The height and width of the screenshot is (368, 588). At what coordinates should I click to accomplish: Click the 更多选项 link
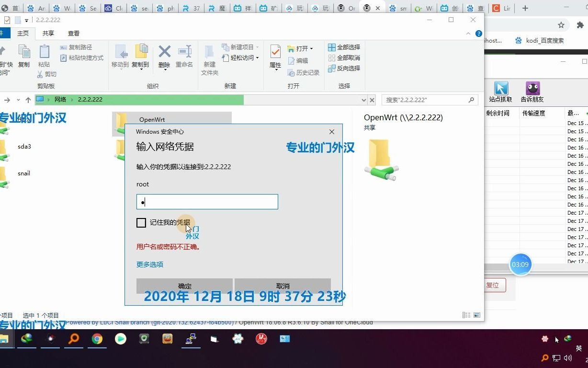point(150,264)
